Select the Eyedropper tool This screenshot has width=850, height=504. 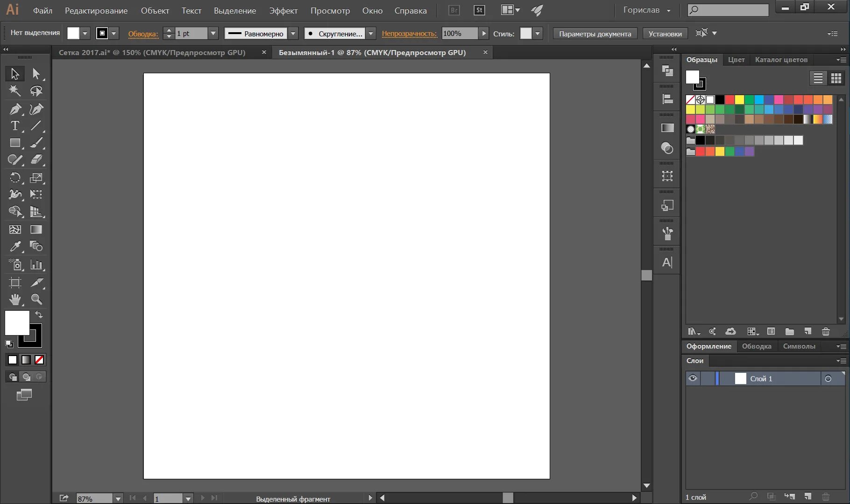(x=15, y=246)
